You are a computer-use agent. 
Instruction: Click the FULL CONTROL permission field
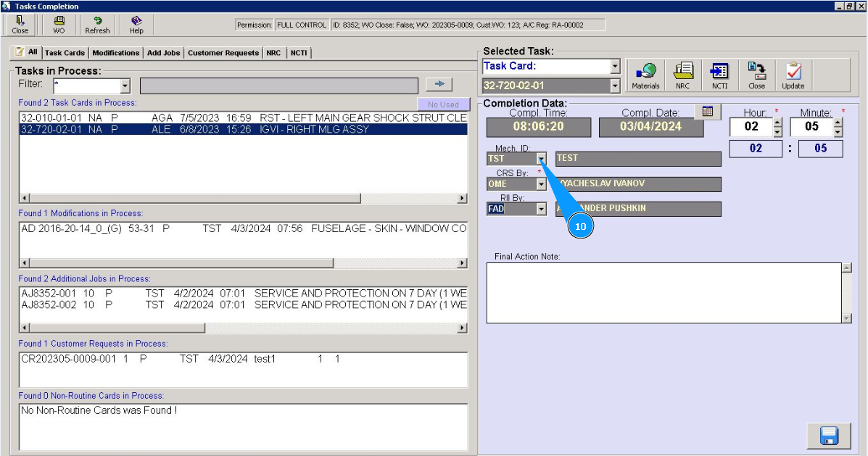(x=301, y=25)
